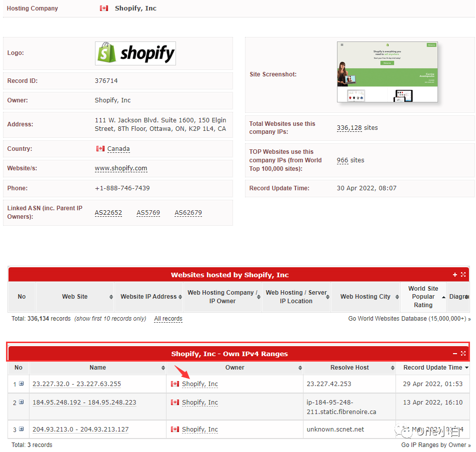Expand Websites hosted panel with plus icon
This screenshot has height=452, width=476.
pos(455,275)
